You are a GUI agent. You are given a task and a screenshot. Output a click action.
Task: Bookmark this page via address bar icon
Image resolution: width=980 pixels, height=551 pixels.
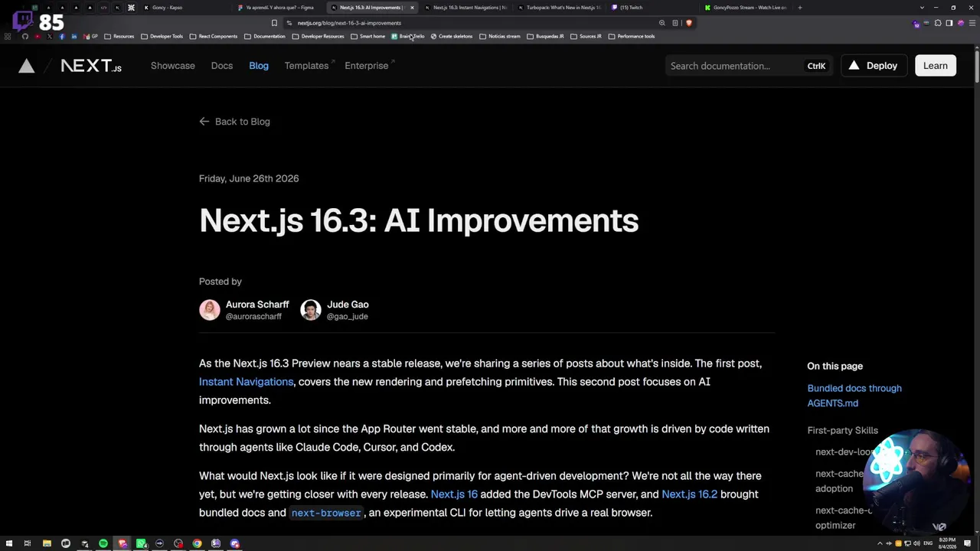tap(274, 23)
